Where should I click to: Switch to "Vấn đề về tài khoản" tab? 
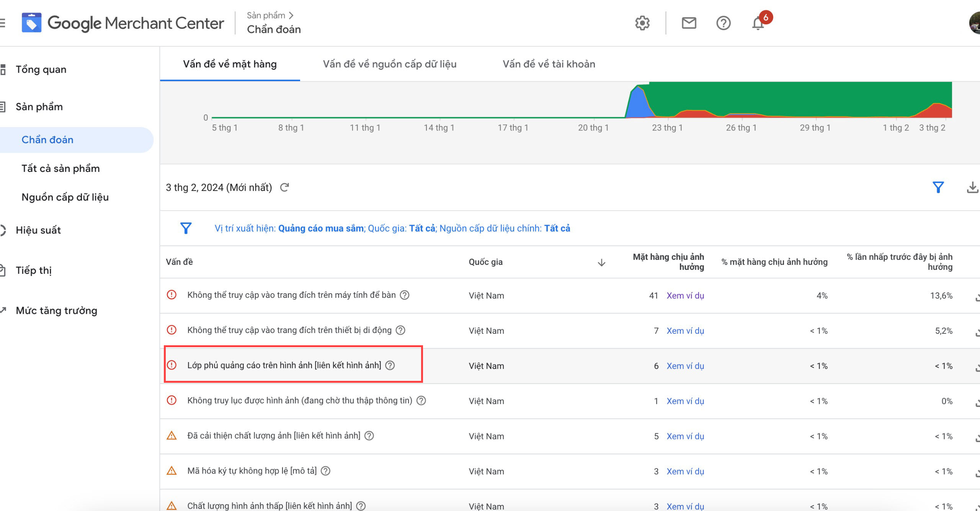click(x=549, y=64)
